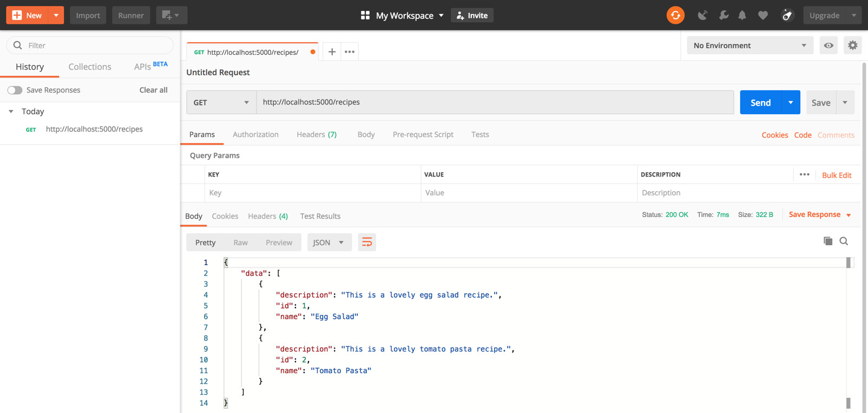Click the request URL input field
This screenshot has height=413, width=868.
tap(495, 102)
